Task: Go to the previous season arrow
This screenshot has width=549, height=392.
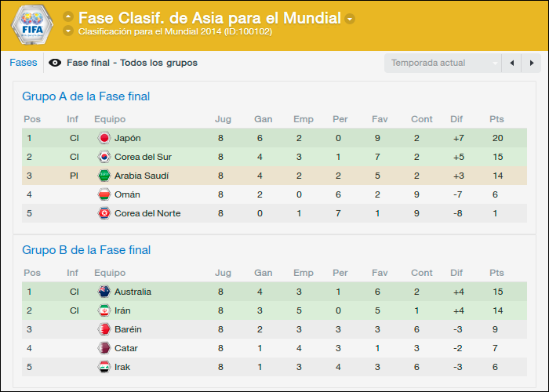Action: pyautogui.click(x=511, y=63)
